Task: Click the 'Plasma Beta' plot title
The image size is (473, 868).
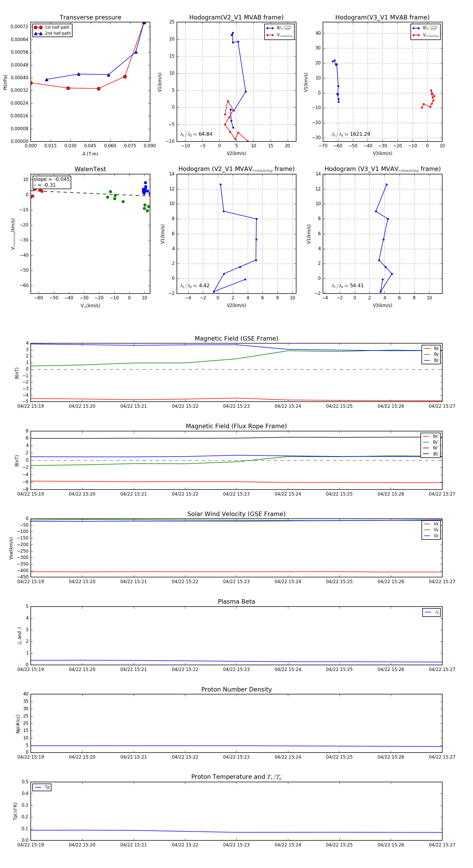Action: (x=236, y=602)
